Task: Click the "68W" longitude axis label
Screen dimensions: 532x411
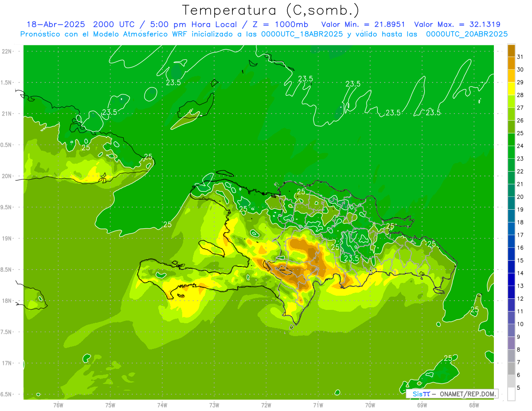Action: [474, 405]
